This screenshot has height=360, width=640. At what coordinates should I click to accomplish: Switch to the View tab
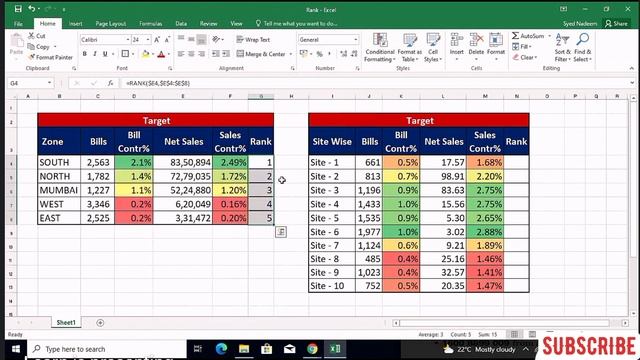pos(236,24)
